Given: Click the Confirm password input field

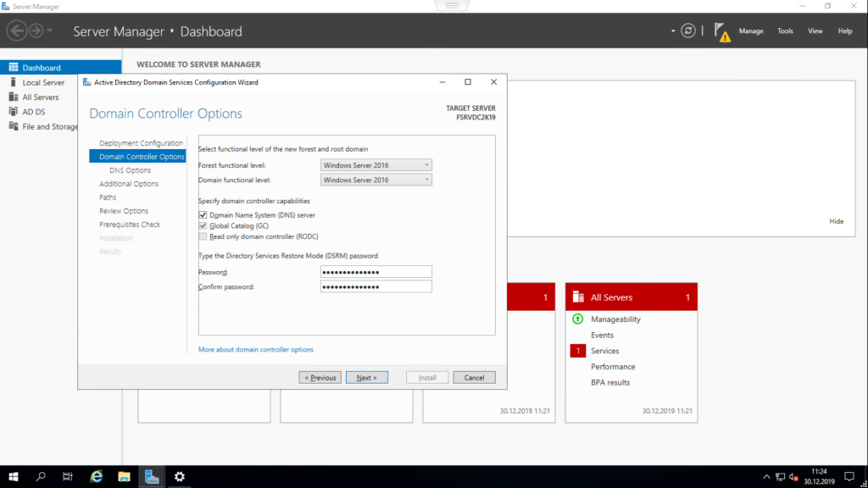Looking at the screenshot, I should point(376,287).
